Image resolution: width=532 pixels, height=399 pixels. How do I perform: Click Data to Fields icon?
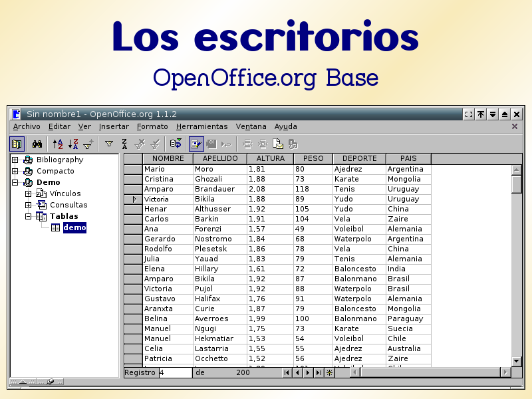[263, 144]
